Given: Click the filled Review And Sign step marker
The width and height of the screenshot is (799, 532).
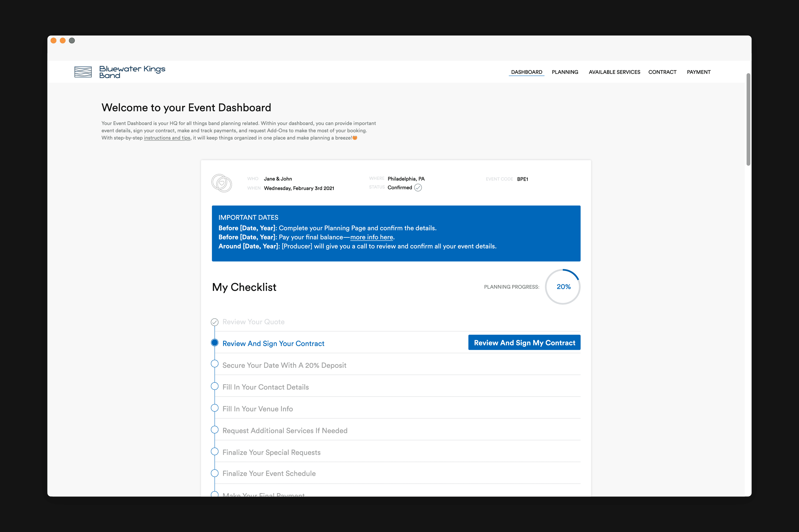Looking at the screenshot, I should (x=215, y=343).
